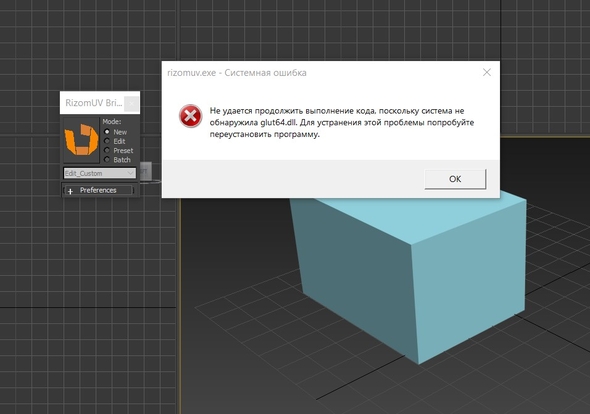590x414 pixels.
Task: Open the Edit_Custom preset dropdown
Action: (100, 173)
